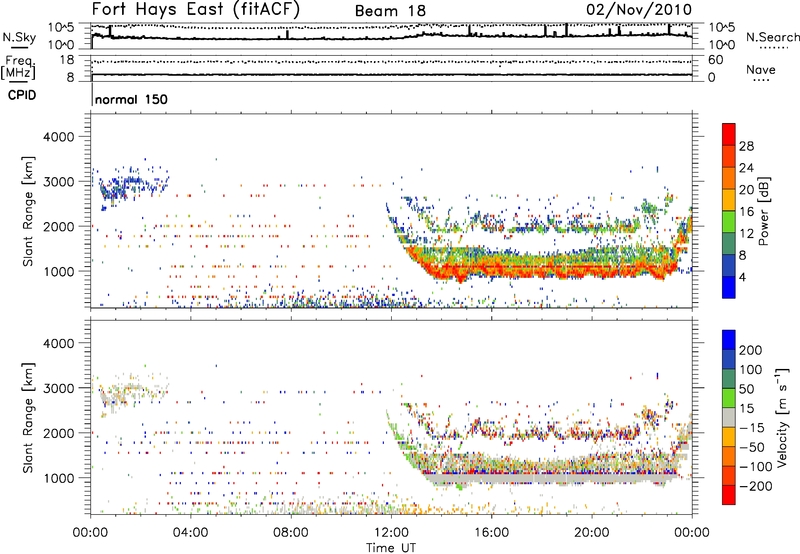Click the '20' label on power colorbar
800x554 pixels.
click(746, 190)
